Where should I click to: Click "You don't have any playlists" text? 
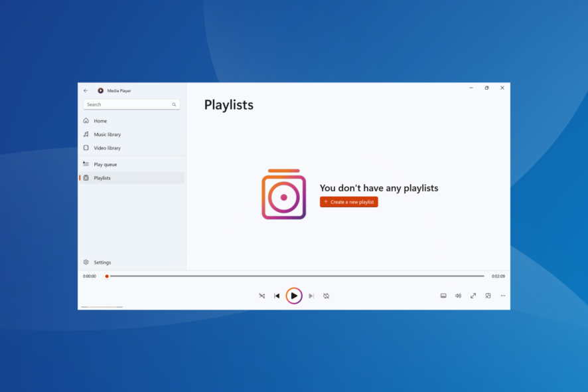[379, 188]
